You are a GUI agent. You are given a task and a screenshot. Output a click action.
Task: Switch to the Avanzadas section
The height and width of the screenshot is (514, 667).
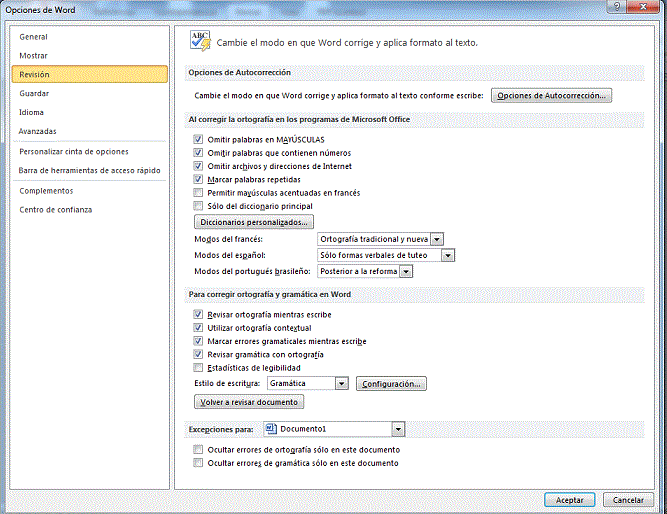click(38, 131)
